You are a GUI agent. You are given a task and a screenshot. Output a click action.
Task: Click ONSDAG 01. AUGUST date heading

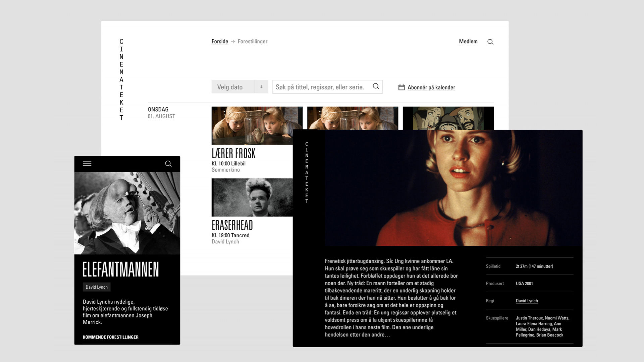click(161, 113)
